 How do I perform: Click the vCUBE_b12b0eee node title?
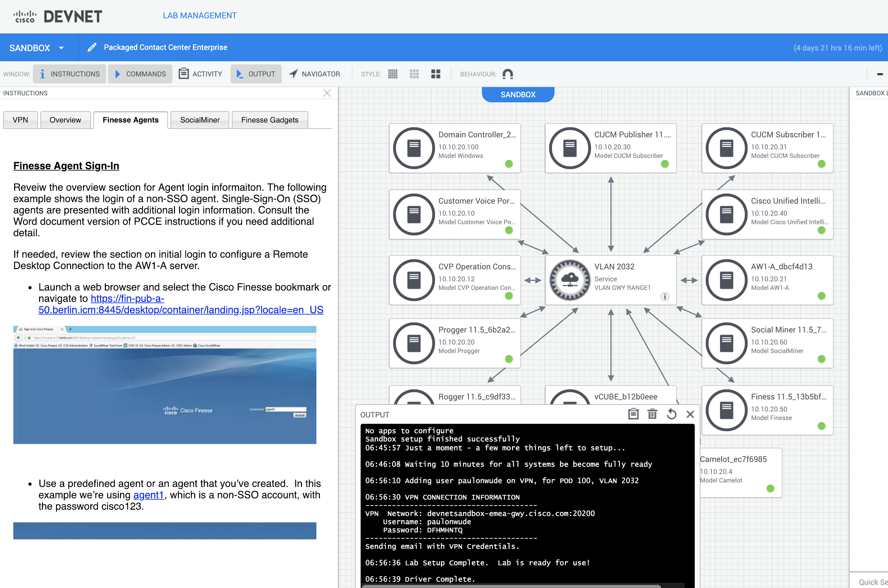click(x=626, y=396)
